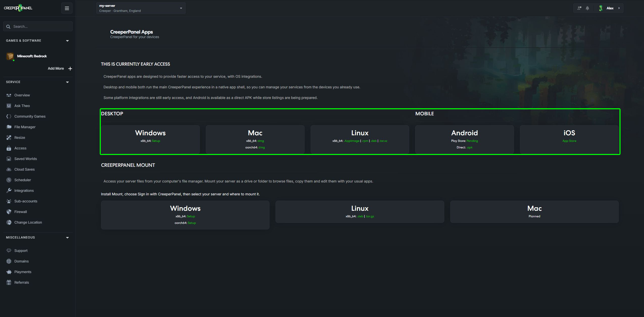
Task: Open Playments in the sidebar
Action: click(x=23, y=272)
